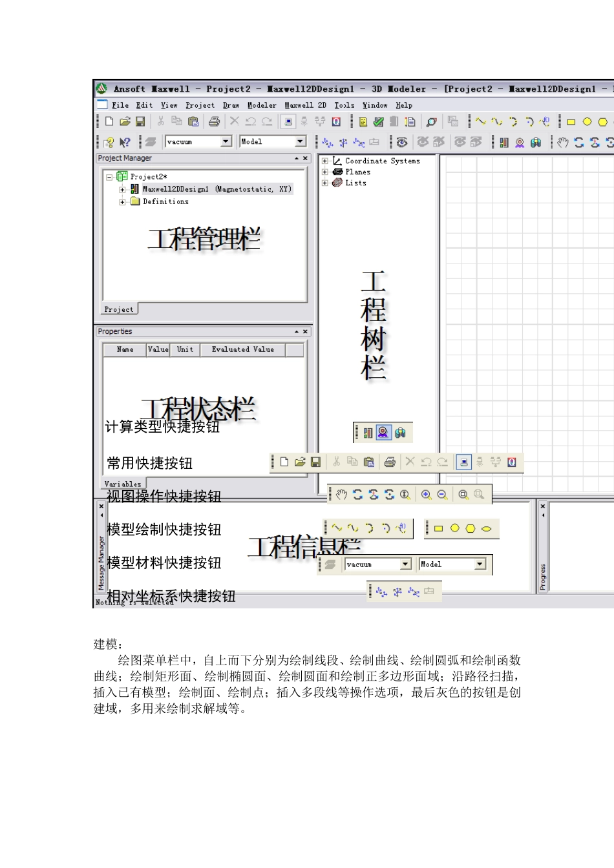
Task: Open the Draw menu
Action: 231,105
